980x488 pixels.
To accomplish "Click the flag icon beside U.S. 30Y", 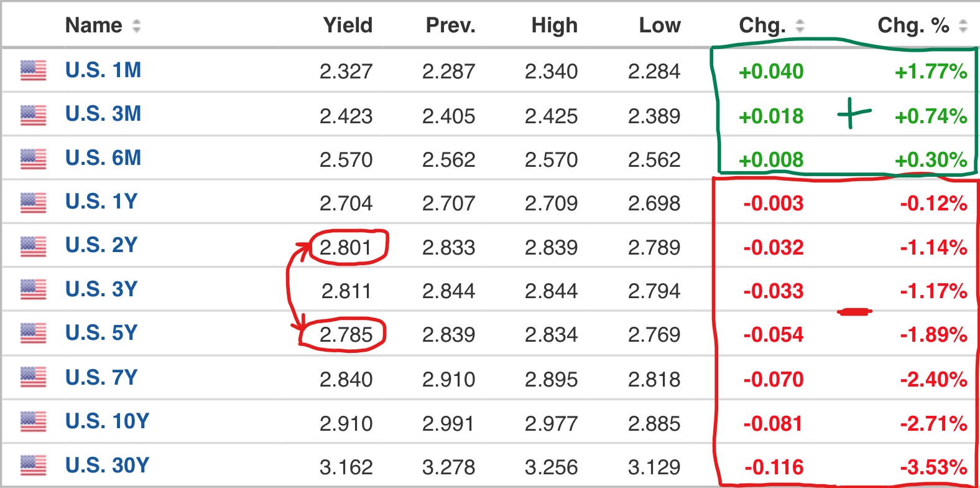I will 33,466.
